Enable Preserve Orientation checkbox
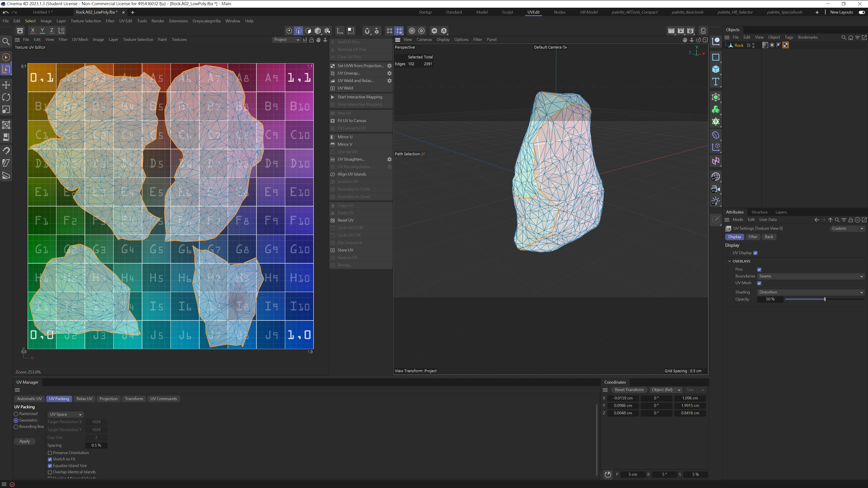The height and width of the screenshot is (488, 868). coord(50,453)
